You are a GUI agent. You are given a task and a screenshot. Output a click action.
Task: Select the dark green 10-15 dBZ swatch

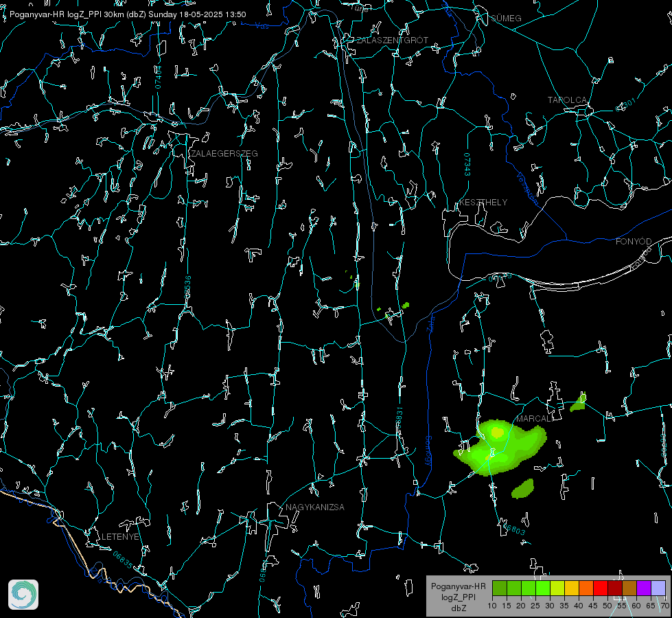pos(500,588)
